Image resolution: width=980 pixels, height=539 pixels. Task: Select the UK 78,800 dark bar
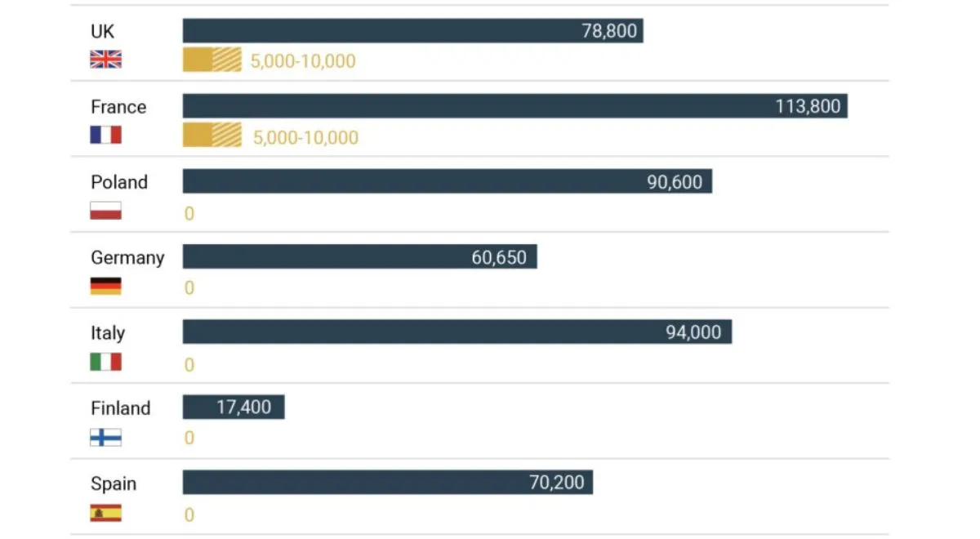pos(412,31)
